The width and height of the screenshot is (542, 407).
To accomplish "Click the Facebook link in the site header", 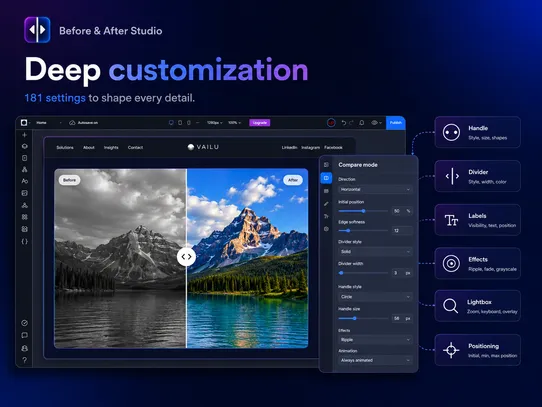I will (333, 148).
